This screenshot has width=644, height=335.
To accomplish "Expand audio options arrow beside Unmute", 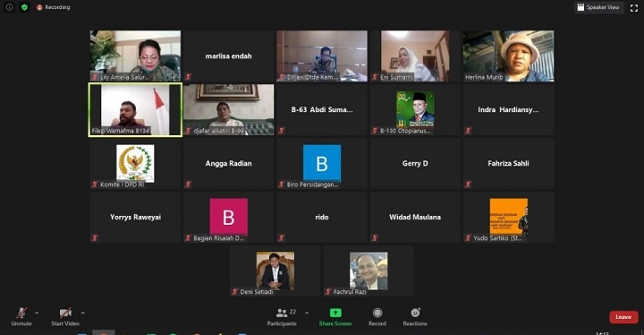I will pyautogui.click(x=37, y=314).
